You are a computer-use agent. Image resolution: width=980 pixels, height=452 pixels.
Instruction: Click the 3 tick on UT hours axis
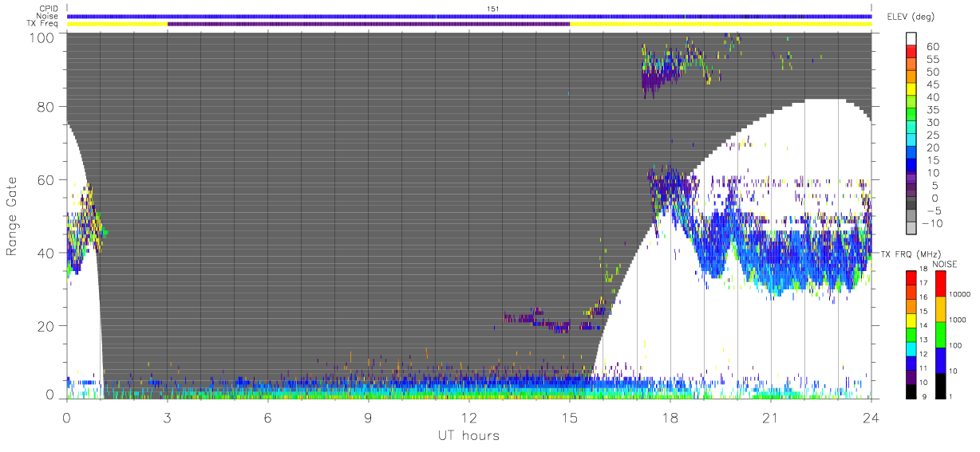167,418
